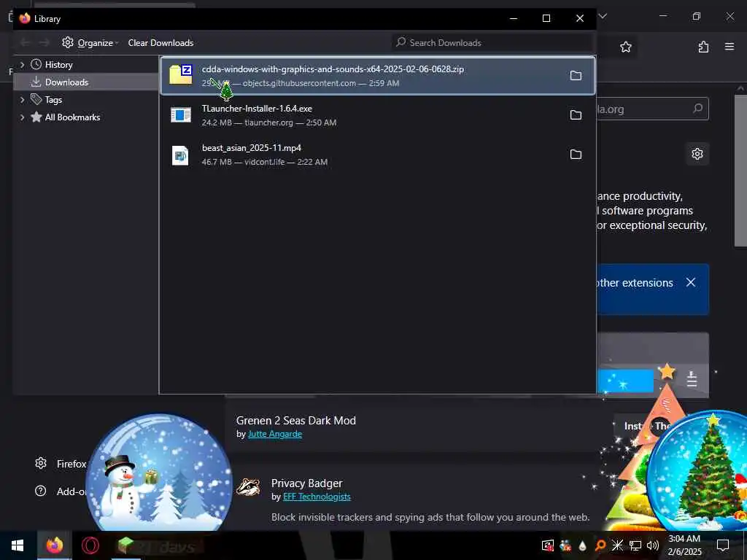747x560 pixels.
Task: Click the TLauncher installer file icon
Action: pos(181,114)
